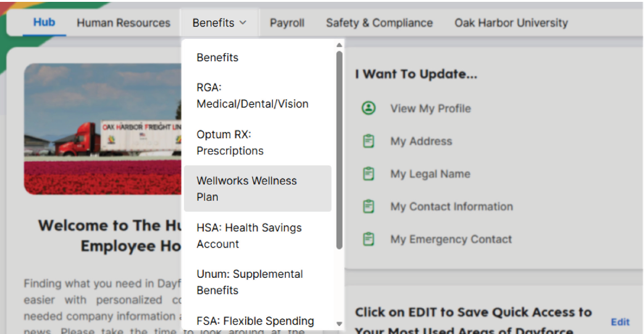Click the clipboard icon beside My Address
Screen dimensions: 644x334
369,141
